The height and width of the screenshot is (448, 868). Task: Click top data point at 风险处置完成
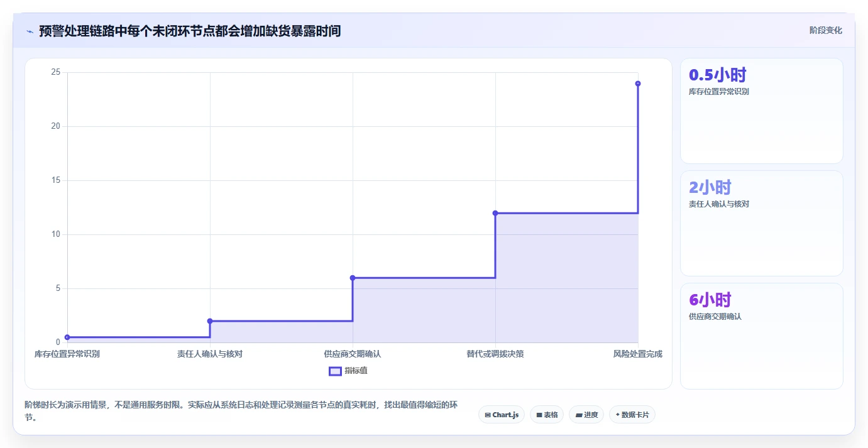pos(638,84)
